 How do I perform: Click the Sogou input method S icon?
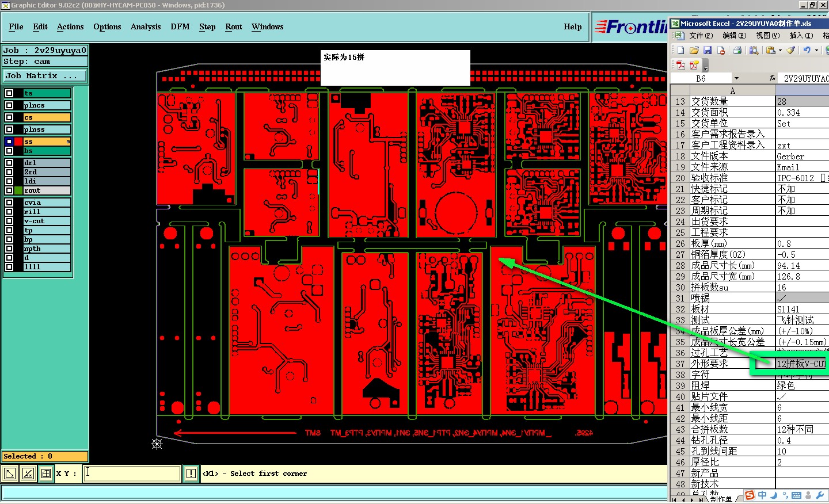pyautogui.click(x=750, y=495)
